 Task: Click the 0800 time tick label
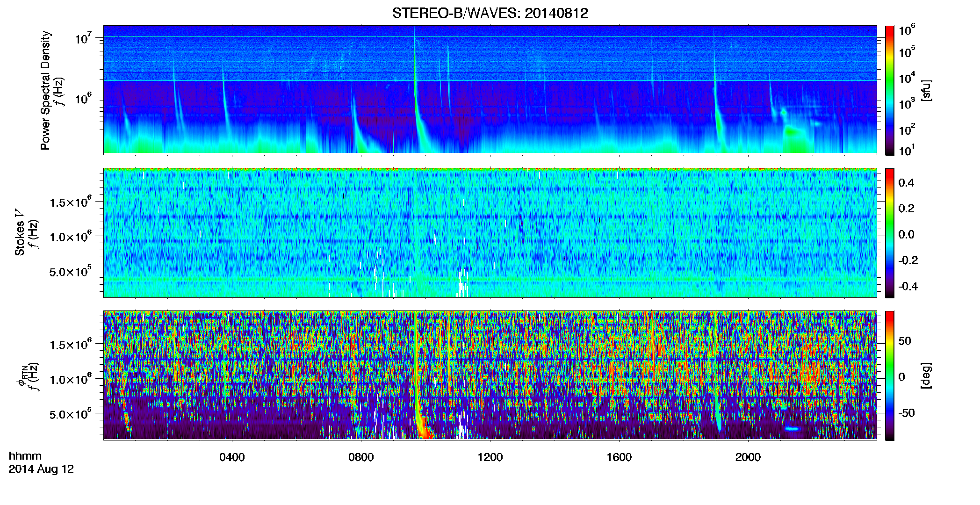pos(361,457)
